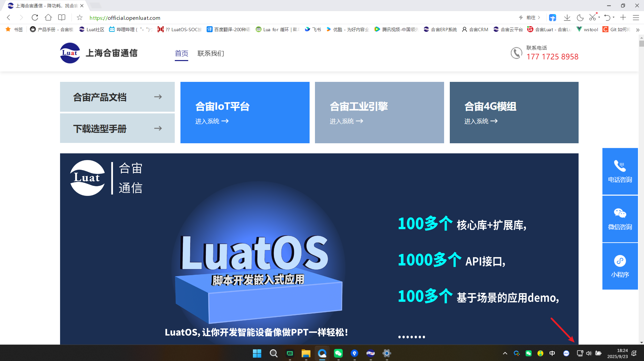Click the page vertical scrollbar thumb
The width and height of the screenshot is (644, 361).
point(641,44)
